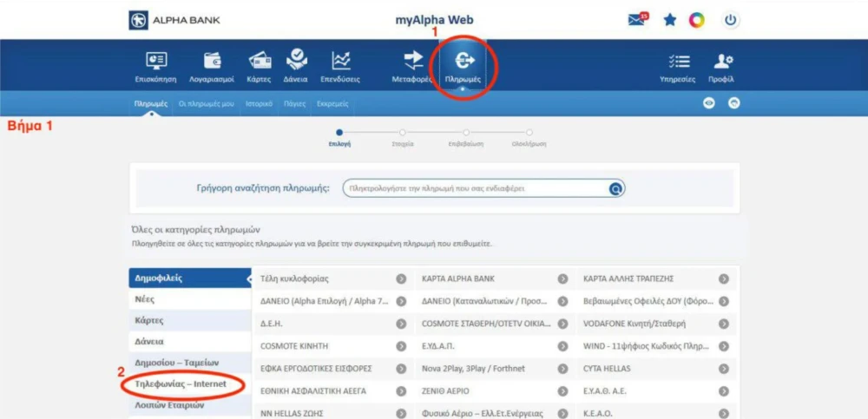Click the colorful ring icon
The image size is (868, 419).
697,21
